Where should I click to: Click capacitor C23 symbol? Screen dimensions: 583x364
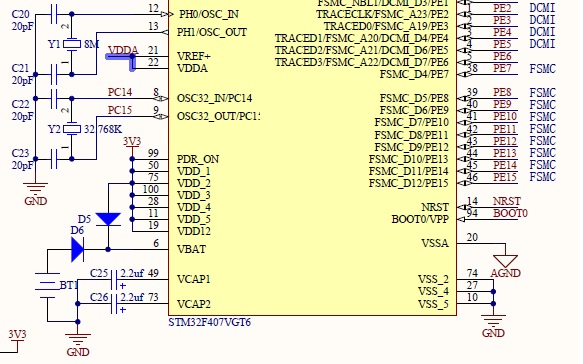coord(54,159)
